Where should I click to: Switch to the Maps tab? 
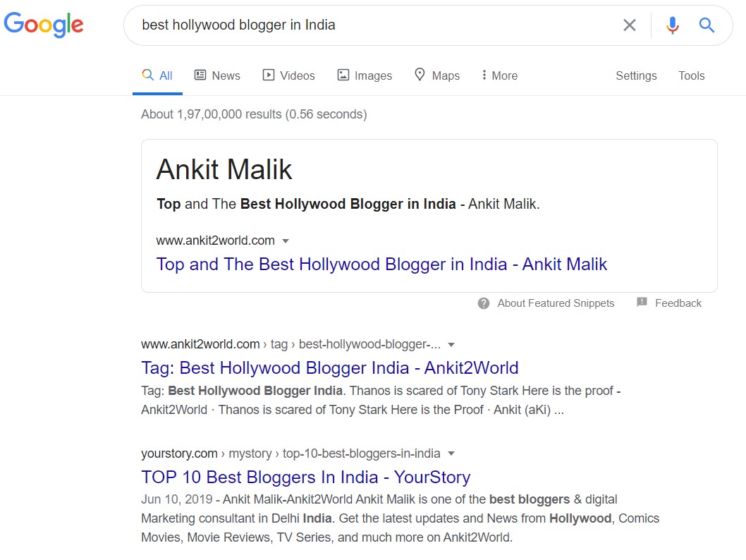pyautogui.click(x=436, y=75)
